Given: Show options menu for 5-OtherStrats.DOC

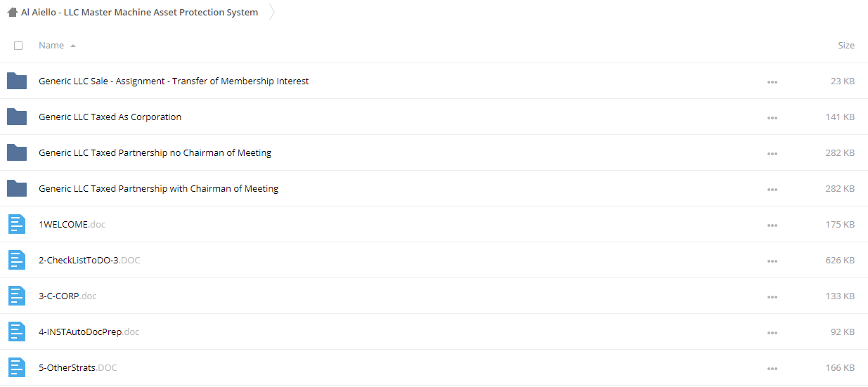Looking at the screenshot, I should [x=772, y=368].
